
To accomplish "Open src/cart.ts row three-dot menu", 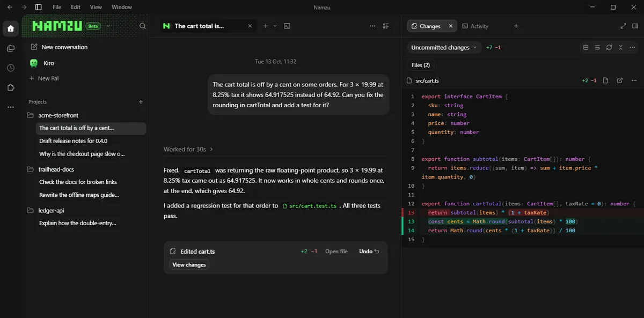I will pyautogui.click(x=635, y=80).
